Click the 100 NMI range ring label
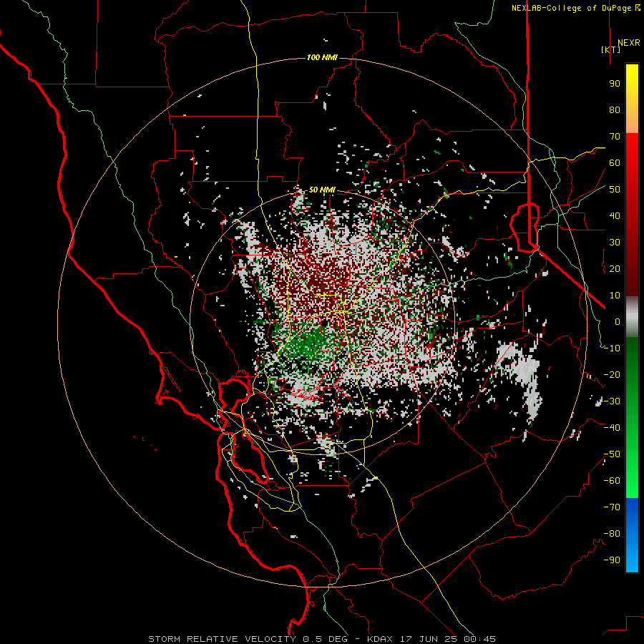644x644 pixels. click(322, 57)
